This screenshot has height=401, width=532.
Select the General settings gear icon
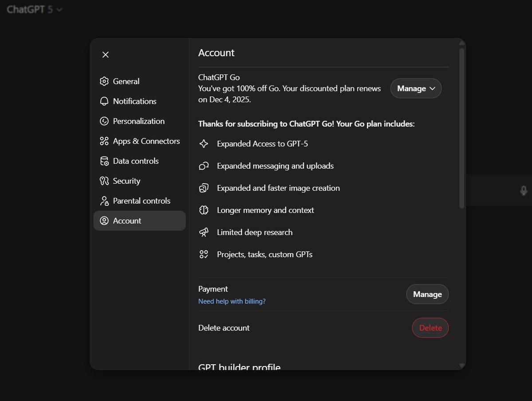tap(104, 81)
